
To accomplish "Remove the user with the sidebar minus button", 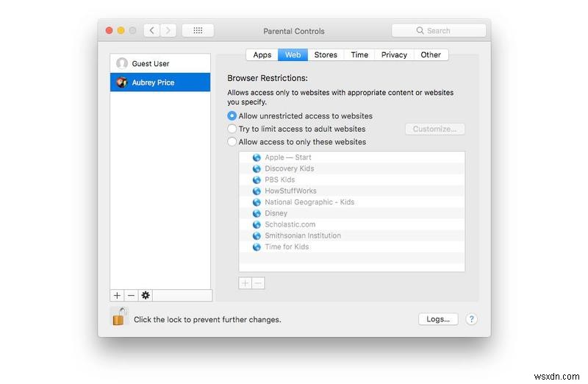I will pos(131,296).
